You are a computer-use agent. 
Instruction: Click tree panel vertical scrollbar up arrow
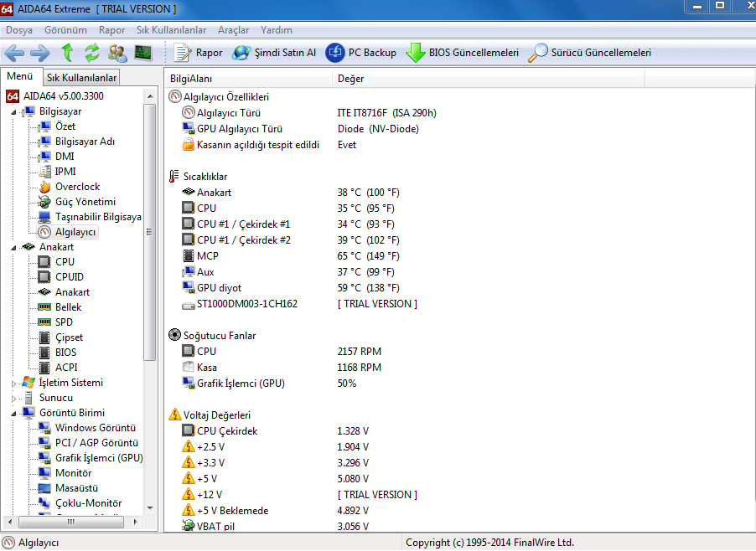[x=150, y=96]
